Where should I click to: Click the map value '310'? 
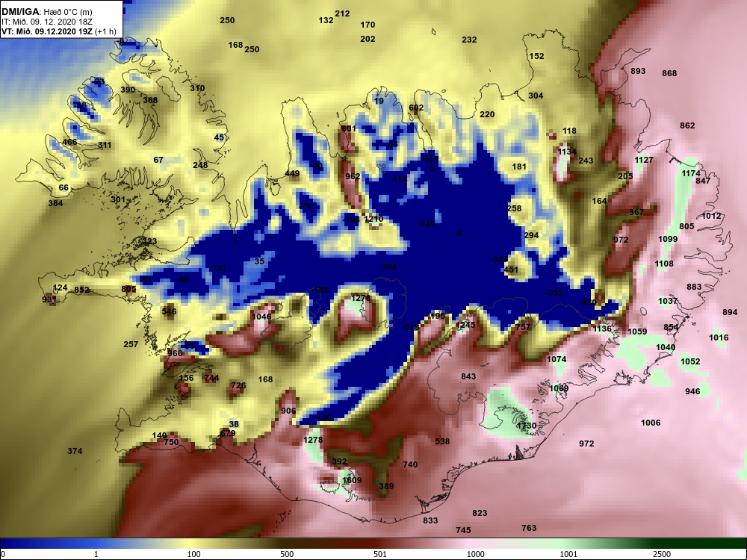coord(197,87)
